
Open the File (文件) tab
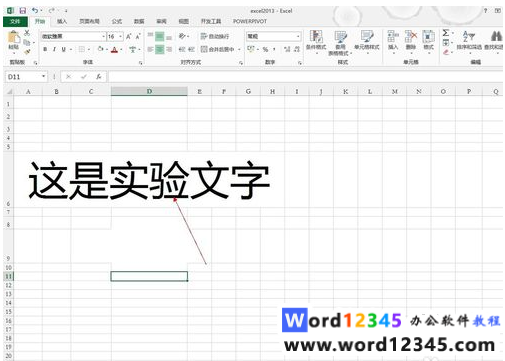15,21
